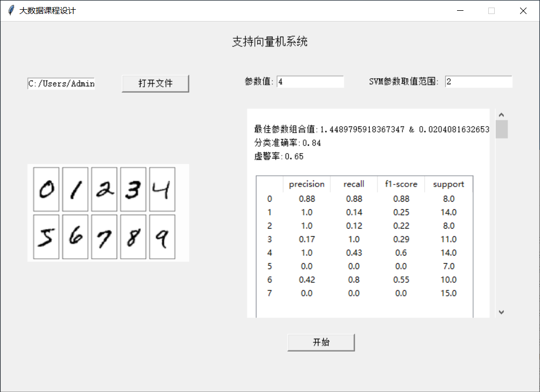Screen dimensions: 540x392
Task: Select the handwritten digit 9 thumbnail
Action: [162, 237]
